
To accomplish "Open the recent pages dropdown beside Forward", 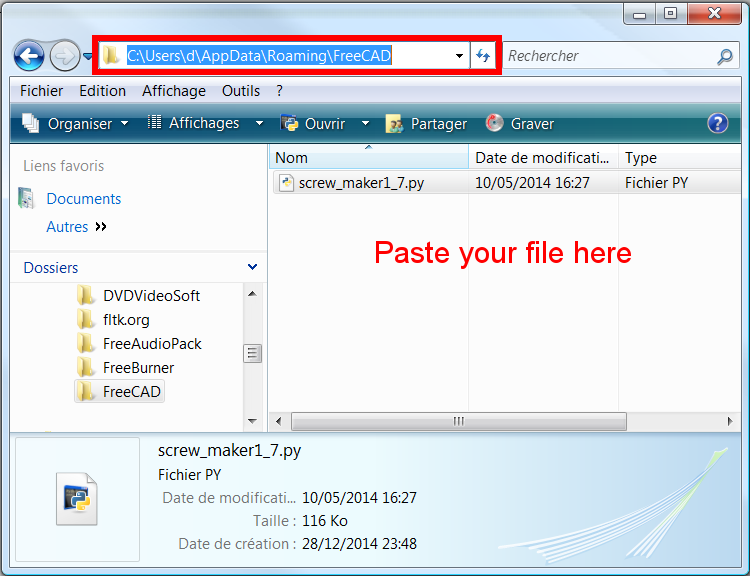I will [88, 56].
